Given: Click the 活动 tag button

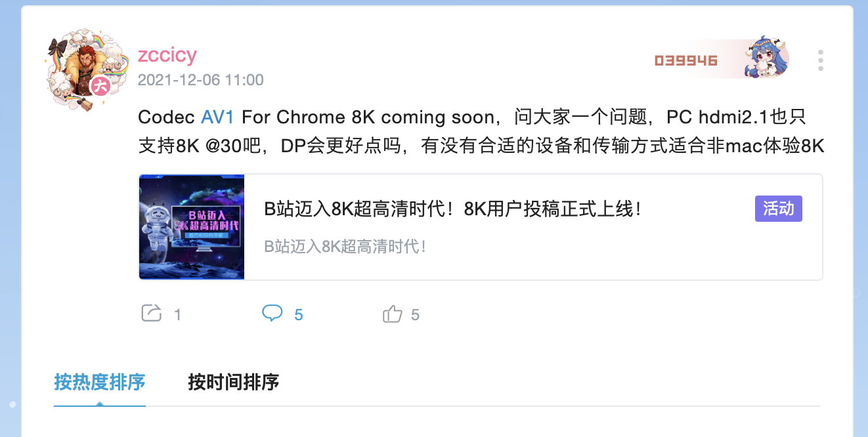Looking at the screenshot, I should click(779, 209).
